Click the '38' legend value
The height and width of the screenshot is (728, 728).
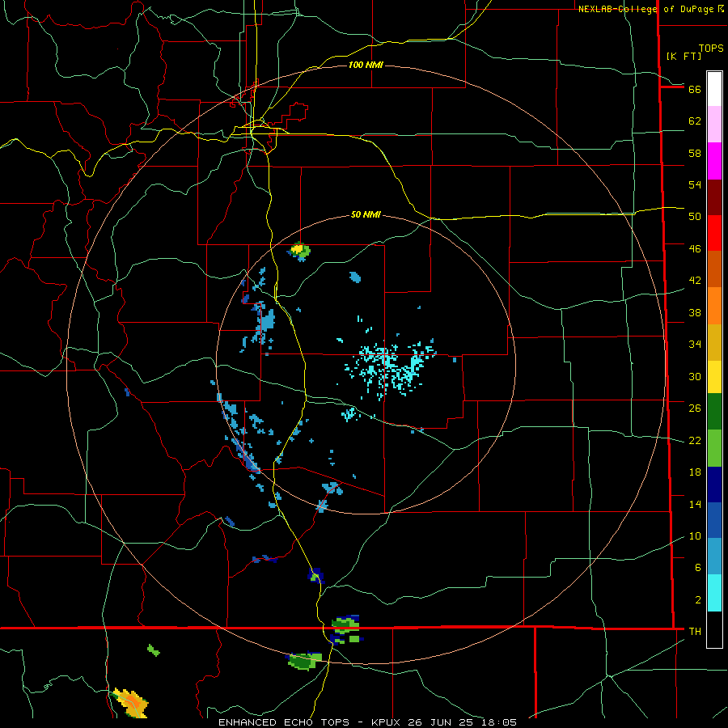tap(695, 312)
